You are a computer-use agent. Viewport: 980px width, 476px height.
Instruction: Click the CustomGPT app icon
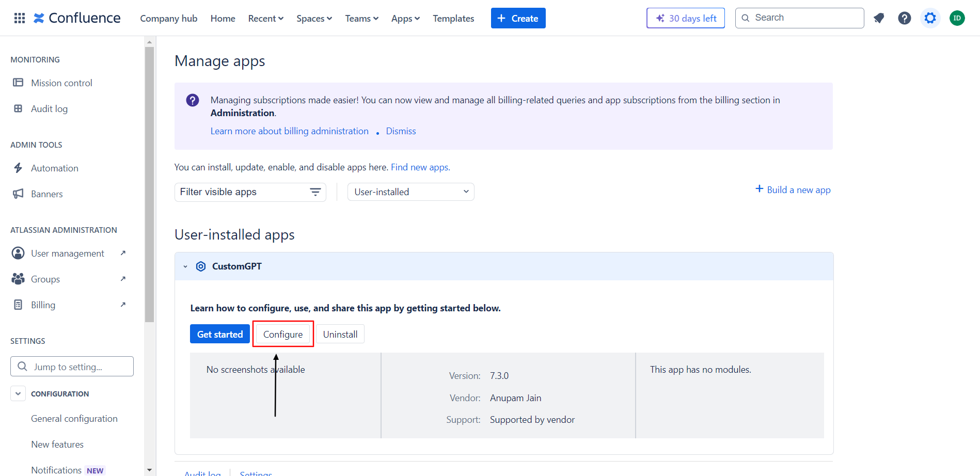click(x=201, y=266)
